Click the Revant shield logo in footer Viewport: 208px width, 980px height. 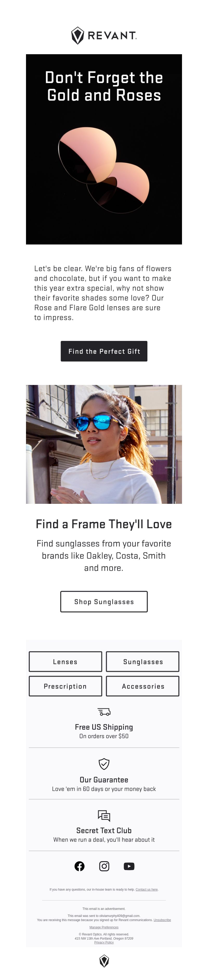coord(104,961)
